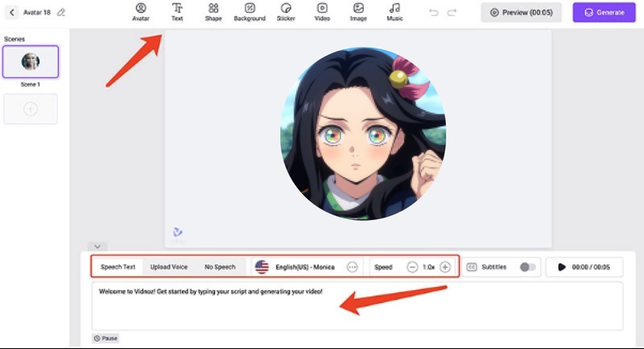Redo the last action
Image resolution: width=644 pixels, height=349 pixels.
[x=452, y=13]
